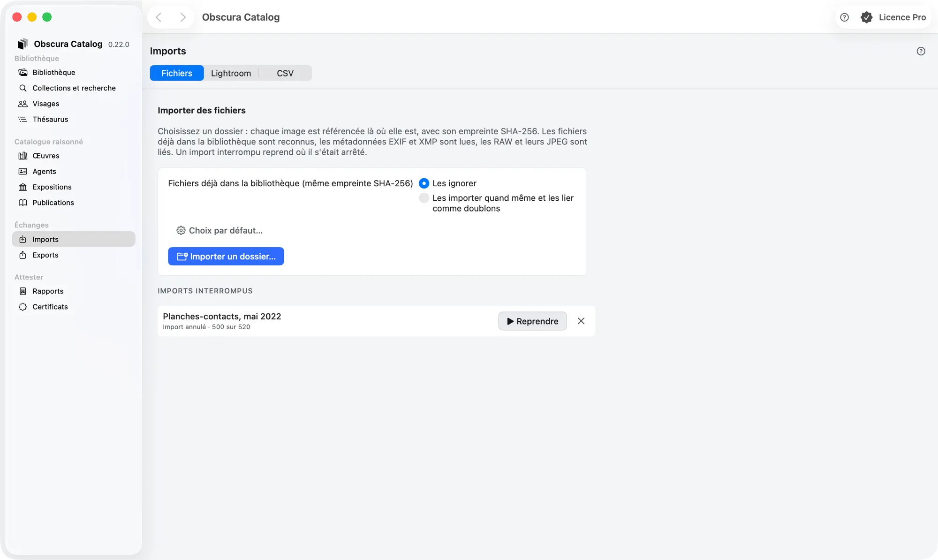Open Collections et recherche in sidebar
Viewport: 938px width, 560px height.
click(74, 88)
